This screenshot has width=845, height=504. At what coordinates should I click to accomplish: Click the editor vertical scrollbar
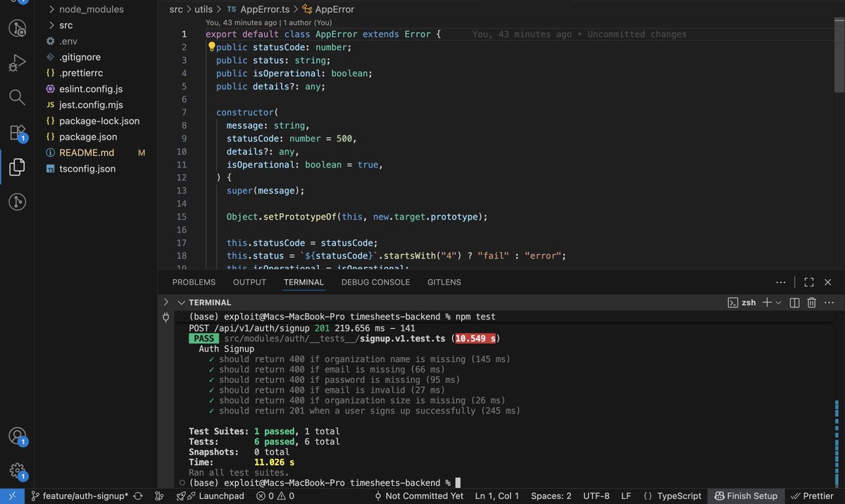coord(839,56)
